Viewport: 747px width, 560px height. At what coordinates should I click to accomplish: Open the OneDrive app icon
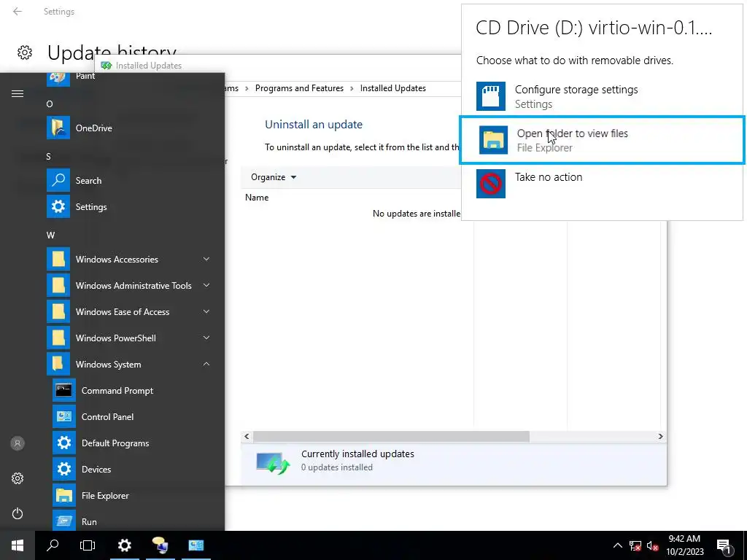tap(58, 128)
